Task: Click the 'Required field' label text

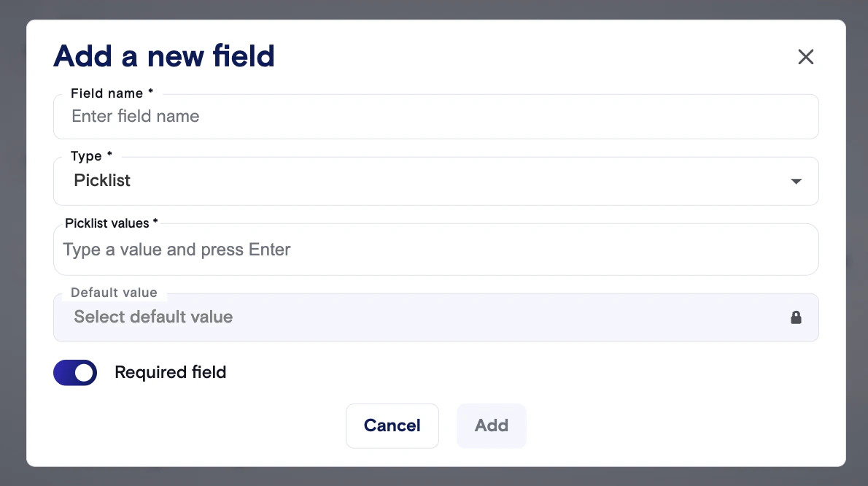Action: click(x=170, y=373)
